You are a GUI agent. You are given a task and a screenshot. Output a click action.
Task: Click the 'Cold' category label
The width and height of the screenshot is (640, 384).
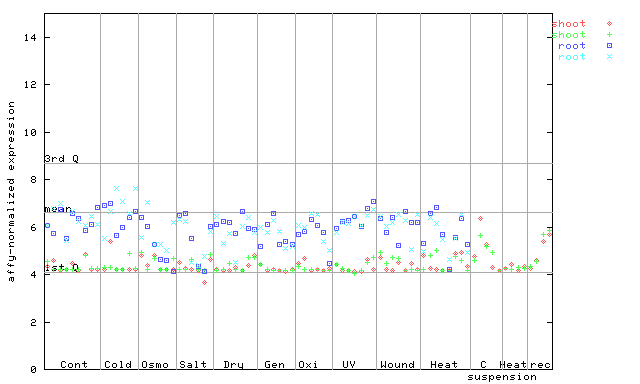[118, 364]
